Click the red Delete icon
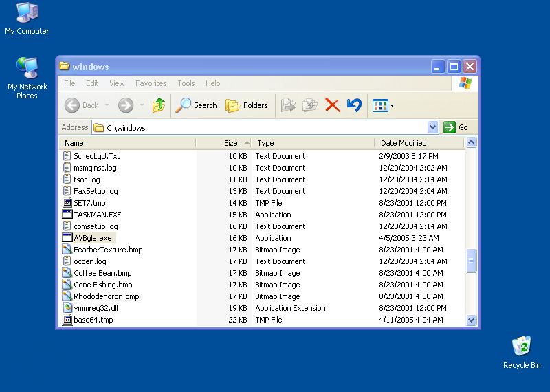This screenshot has width=550, height=392. click(x=332, y=105)
